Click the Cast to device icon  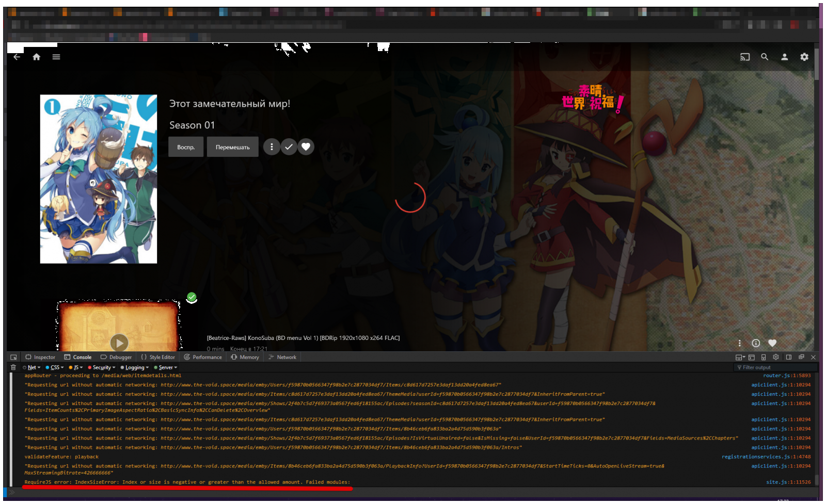pyautogui.click(x=745, y=57)
